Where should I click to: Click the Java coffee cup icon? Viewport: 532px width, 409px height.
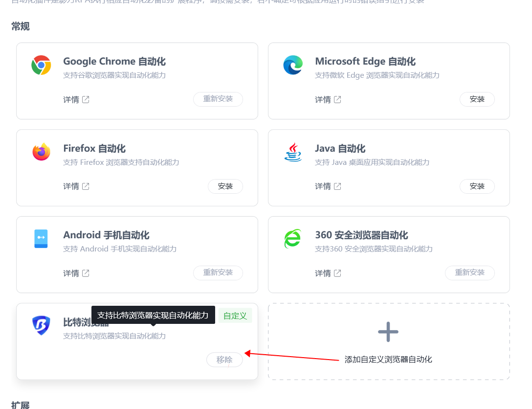tap(293, 152)
